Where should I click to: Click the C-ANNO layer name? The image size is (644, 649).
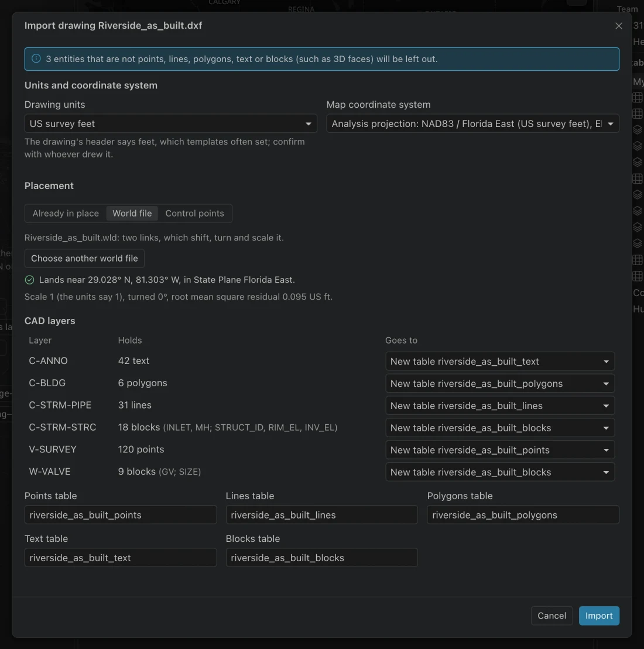coord(49,360)
